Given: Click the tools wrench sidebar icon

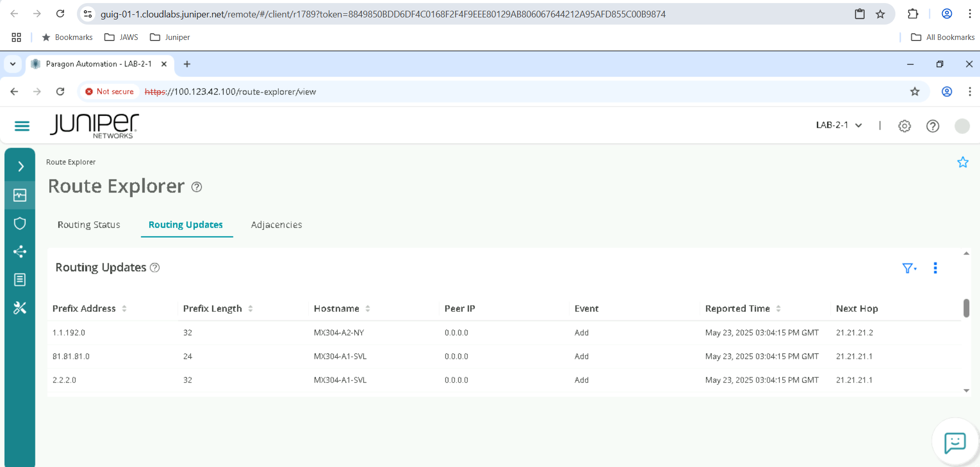Looking at the screenshot, I should [x=20, y=308].
